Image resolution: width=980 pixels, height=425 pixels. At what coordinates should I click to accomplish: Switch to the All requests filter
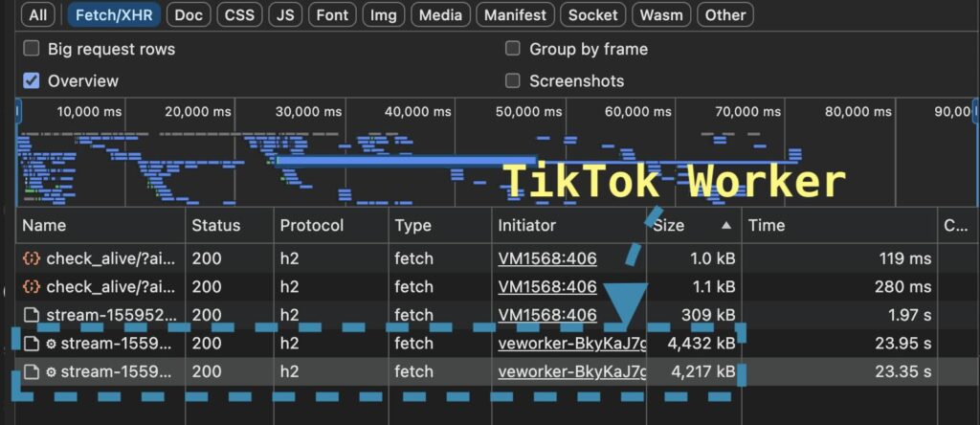pyautogui.click(x=37, y=14)
